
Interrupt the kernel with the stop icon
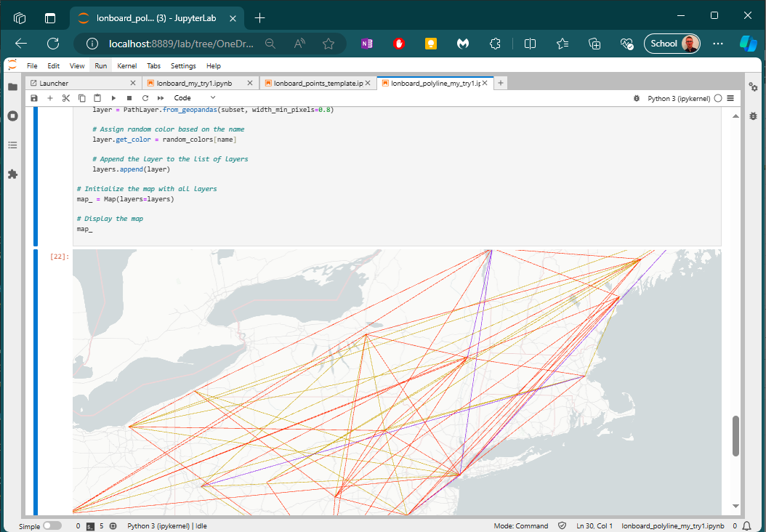(x=129, y=98)
